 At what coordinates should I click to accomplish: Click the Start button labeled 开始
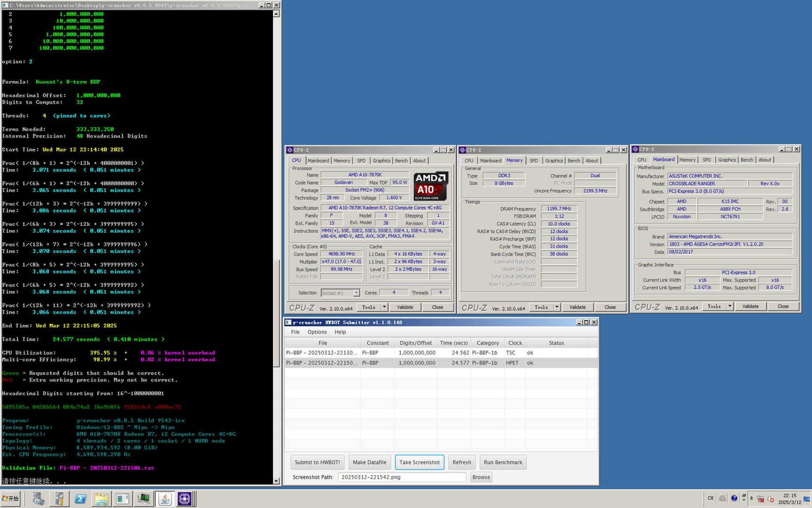pyautogui.click(x=10, y=499)
